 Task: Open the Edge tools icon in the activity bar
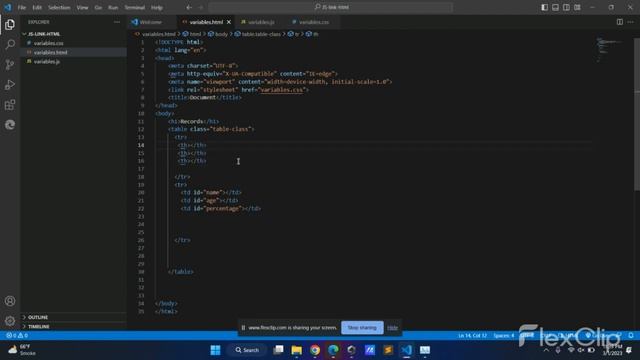10,124
